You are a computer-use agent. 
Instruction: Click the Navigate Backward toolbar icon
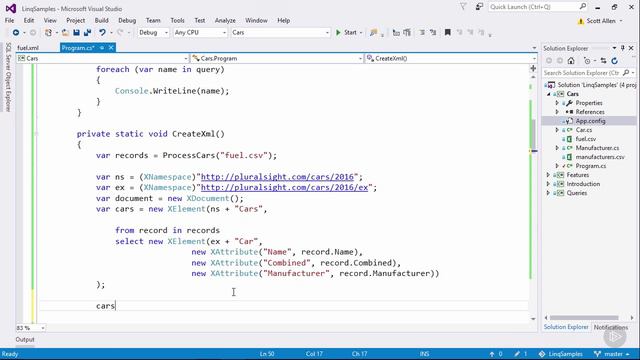click(x=16, y=33)
